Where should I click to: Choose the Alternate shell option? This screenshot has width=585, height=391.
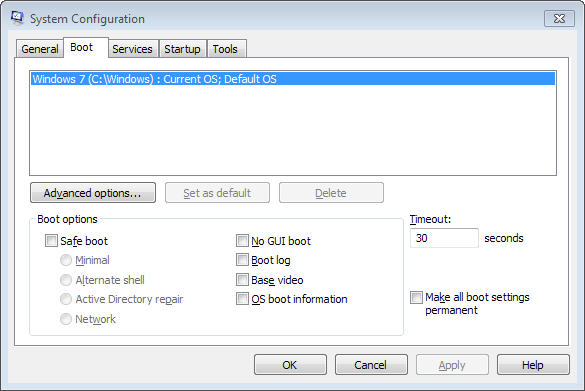(66, 280)
